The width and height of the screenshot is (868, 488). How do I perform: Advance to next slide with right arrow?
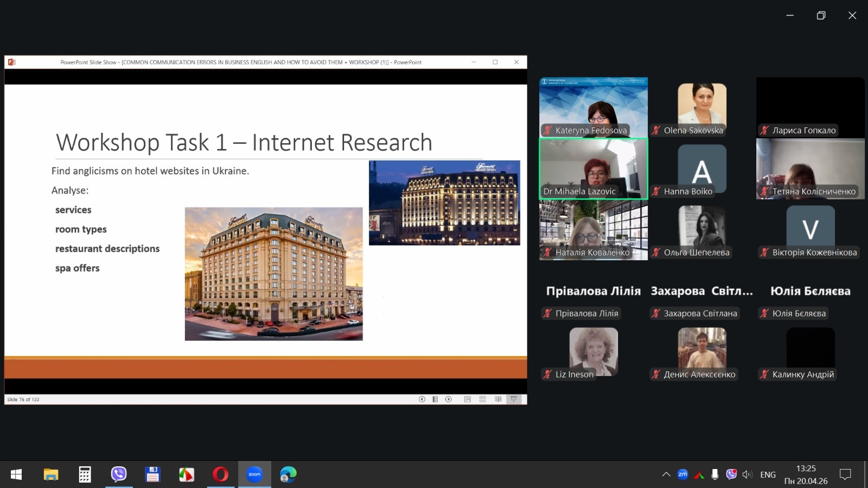(x=449, y=399)
